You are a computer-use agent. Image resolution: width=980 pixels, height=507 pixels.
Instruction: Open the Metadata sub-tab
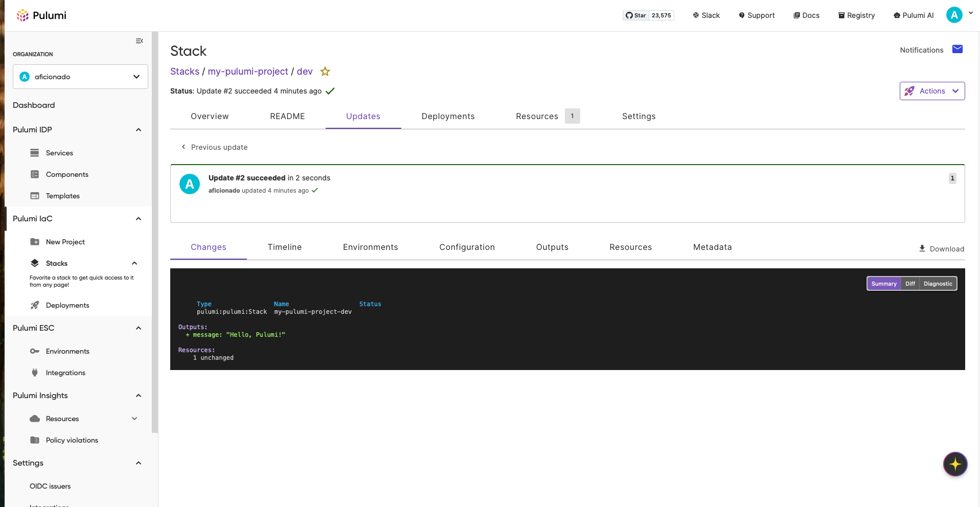click(713, 247)
